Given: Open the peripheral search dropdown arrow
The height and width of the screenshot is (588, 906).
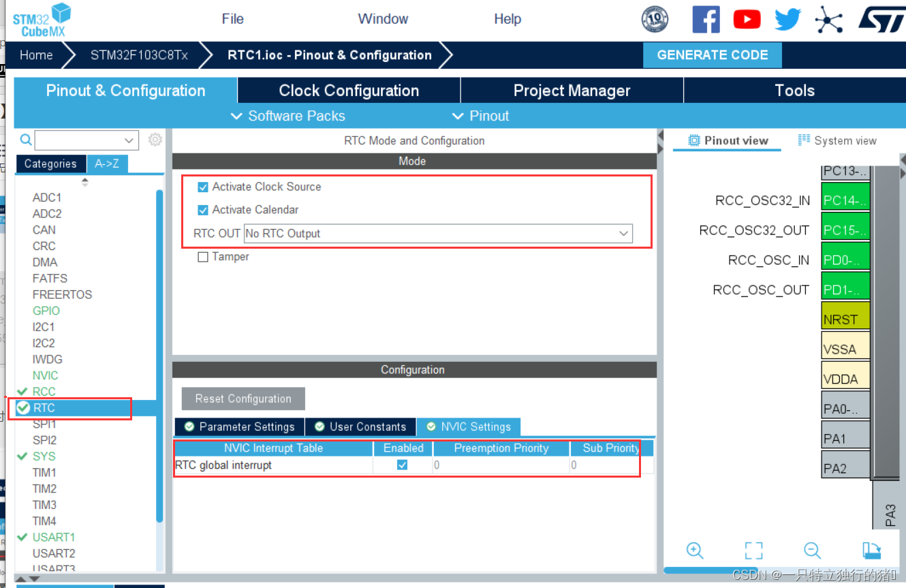Looking at the screenshot, I should pos(129,140).
